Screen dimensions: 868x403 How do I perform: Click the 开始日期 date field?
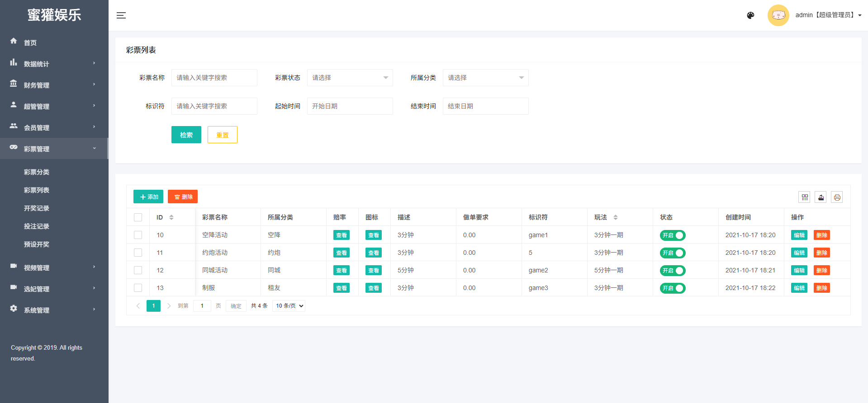(x=350, y=106)
